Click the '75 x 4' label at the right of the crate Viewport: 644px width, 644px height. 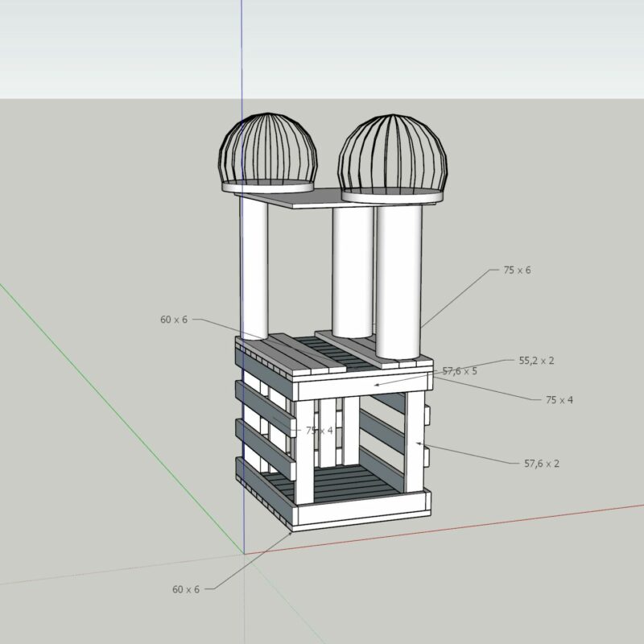[x=559, y=400]
